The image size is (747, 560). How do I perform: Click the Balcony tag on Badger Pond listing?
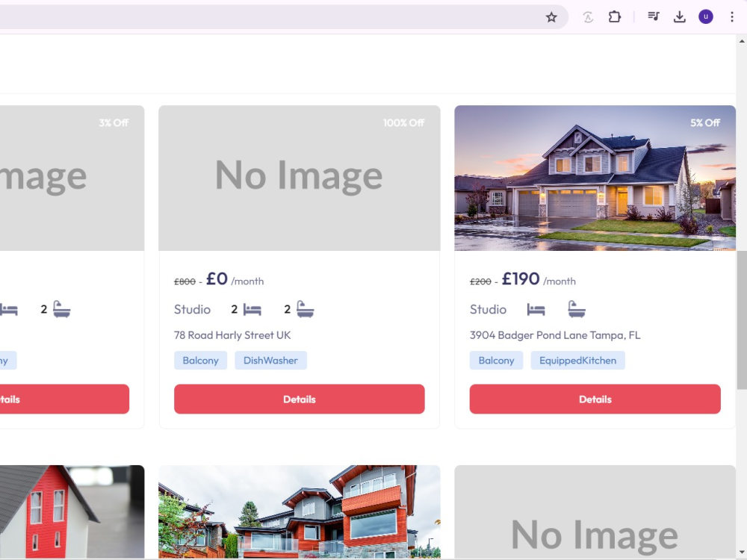coord(497,361)
